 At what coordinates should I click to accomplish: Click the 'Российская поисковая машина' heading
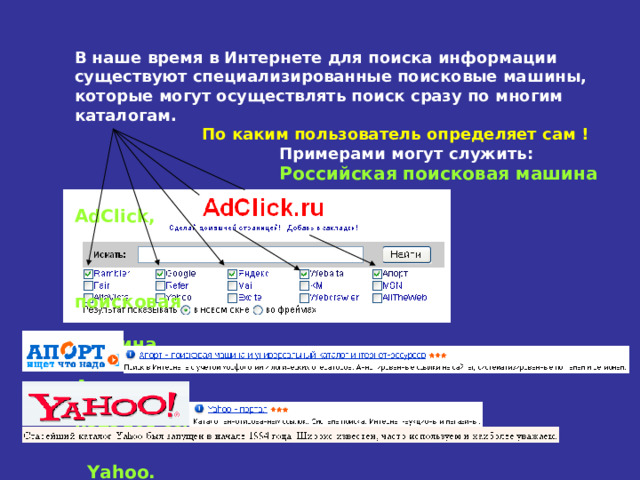pos(438,173)
